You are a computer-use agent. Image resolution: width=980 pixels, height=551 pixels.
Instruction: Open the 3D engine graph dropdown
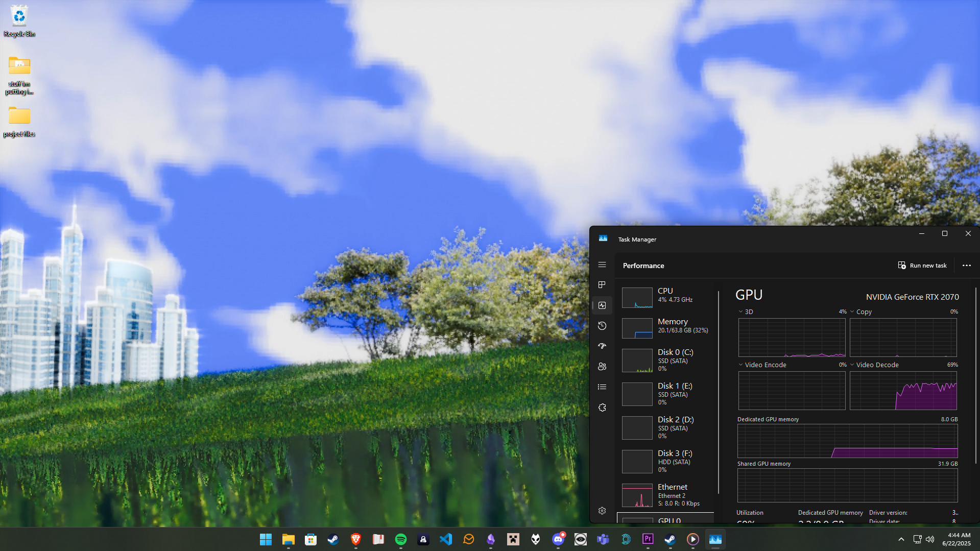(x=740, y=312)
